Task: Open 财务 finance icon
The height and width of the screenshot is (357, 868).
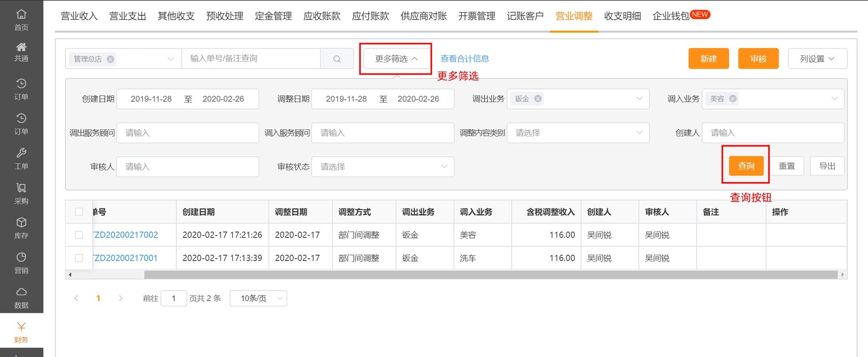Action: coord(21,333)
